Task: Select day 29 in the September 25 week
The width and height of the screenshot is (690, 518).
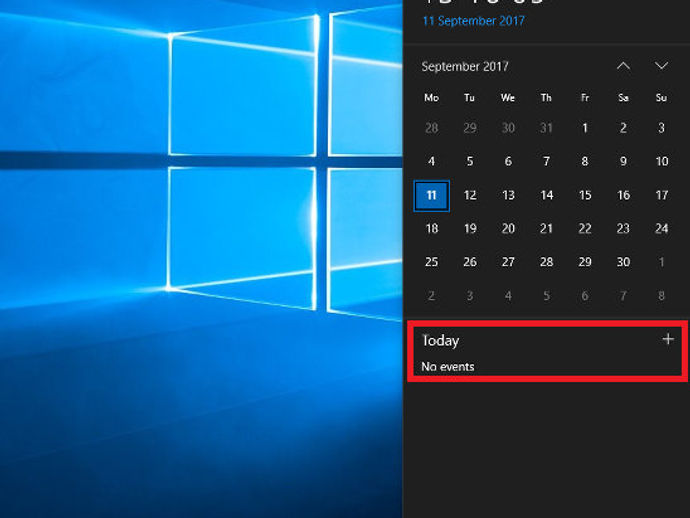Action: 585,262
